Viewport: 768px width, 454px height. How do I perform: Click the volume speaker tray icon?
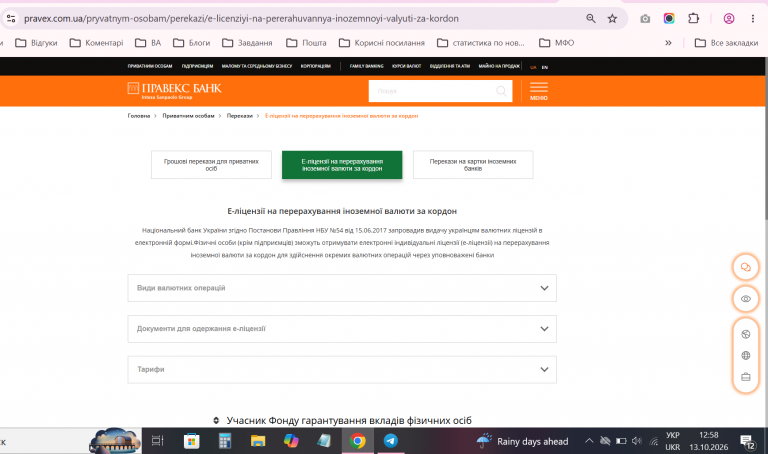tap(637, 441)
